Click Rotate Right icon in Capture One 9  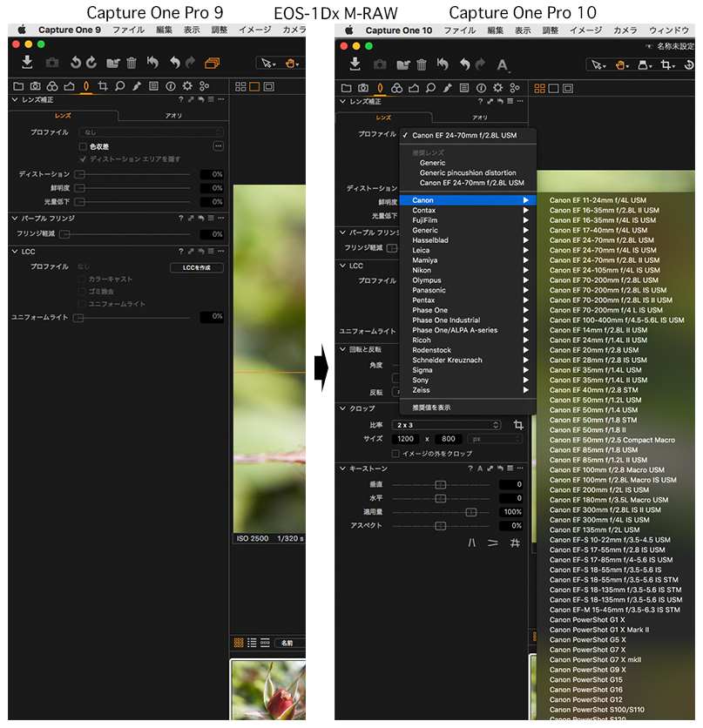91,62
